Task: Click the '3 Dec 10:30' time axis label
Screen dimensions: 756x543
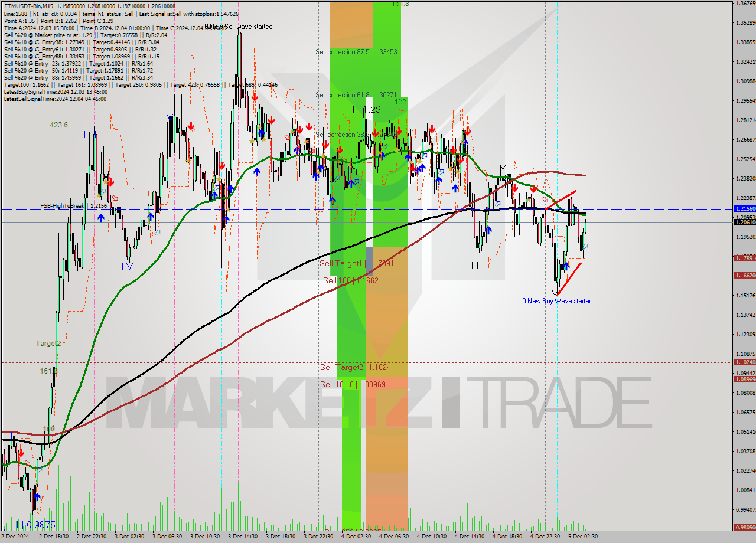Action: tap(205, 537)
